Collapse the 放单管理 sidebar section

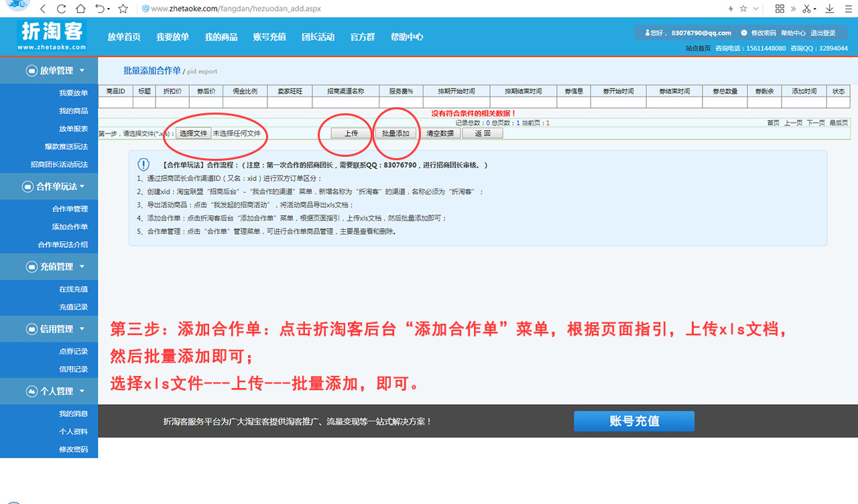tap(82, 70)
